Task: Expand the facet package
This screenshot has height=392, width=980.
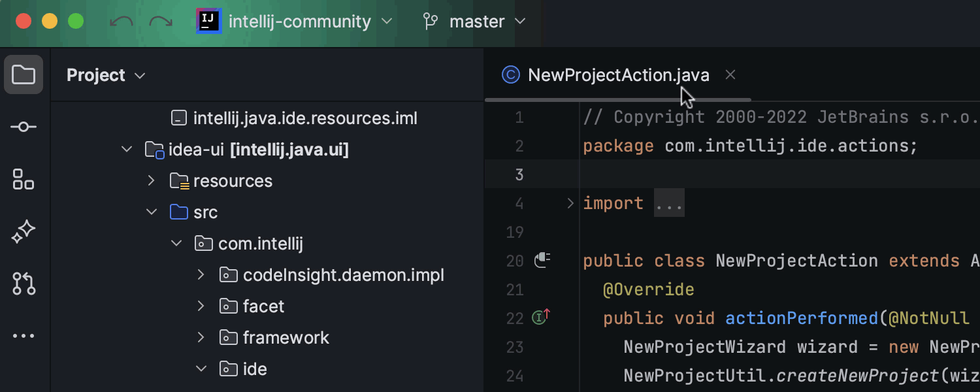Action: pos(201,306)
